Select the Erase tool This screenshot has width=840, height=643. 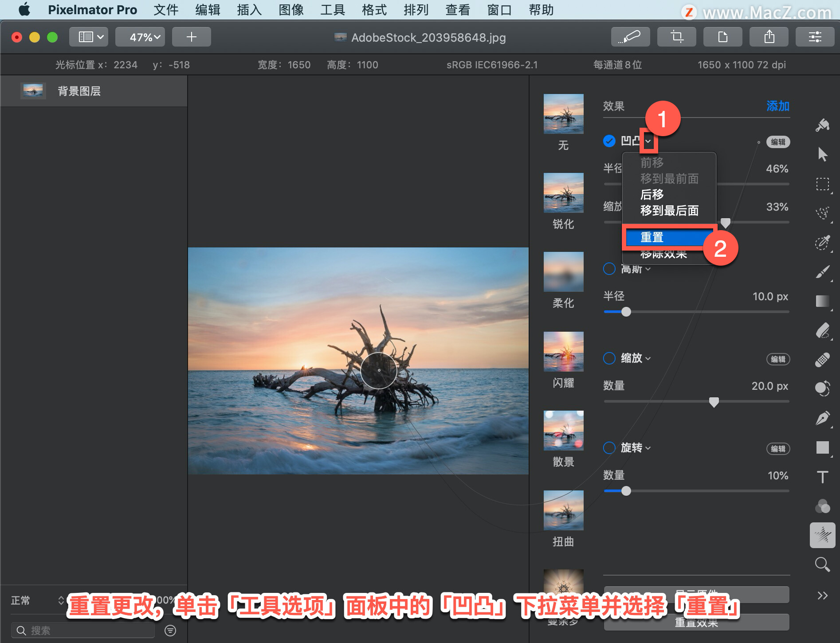pyautogui.click(x=823, y=330)
